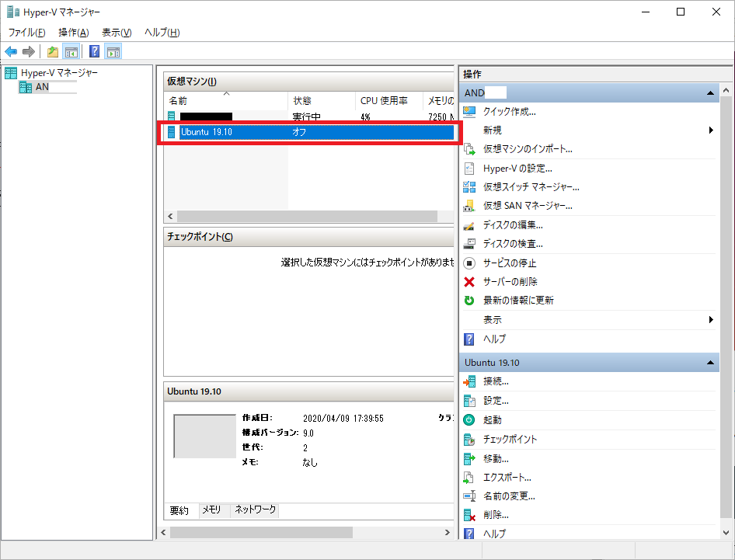
Task: Select the Ubuntu 19.10 virtual machine row
Action: 309,132
